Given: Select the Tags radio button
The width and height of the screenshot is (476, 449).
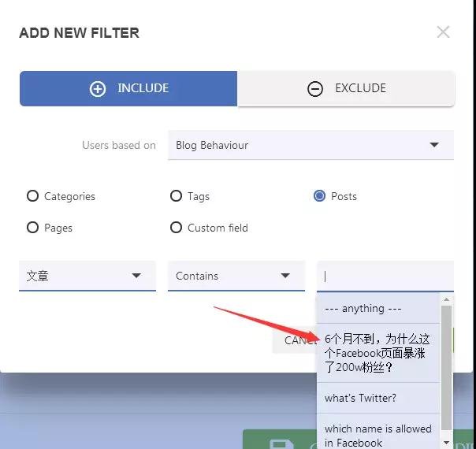Looking at the screenshot, I should [x=177, y=196].
